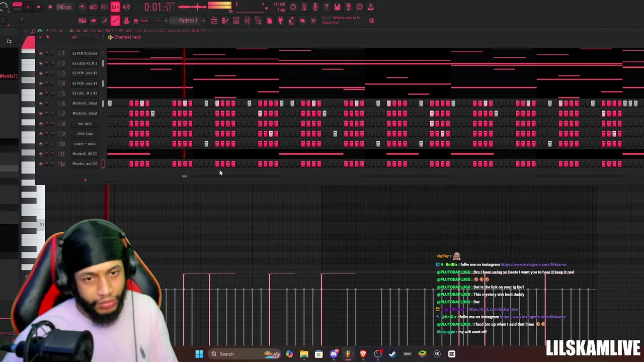This screenshot has width=644, height=362.
Task: Toggle the stamp tool icon
Action: pyautogui.click(x=126, y=21)
